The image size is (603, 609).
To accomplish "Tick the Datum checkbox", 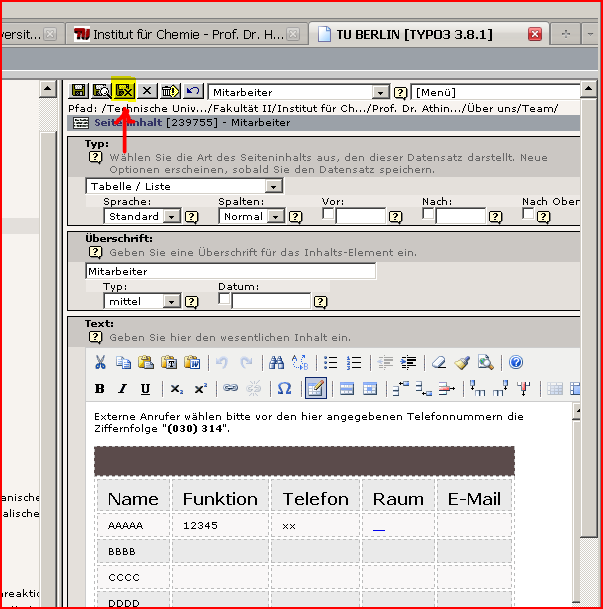I will (x=224, y=299).
